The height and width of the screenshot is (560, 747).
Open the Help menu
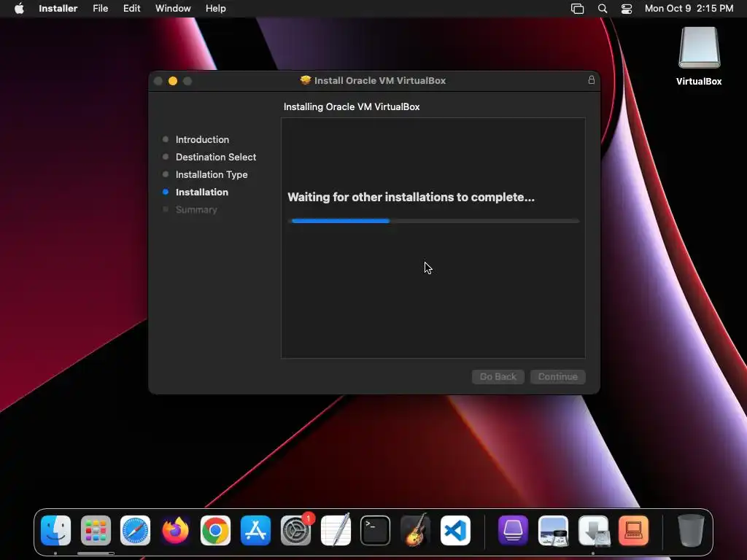click(215, 8)
